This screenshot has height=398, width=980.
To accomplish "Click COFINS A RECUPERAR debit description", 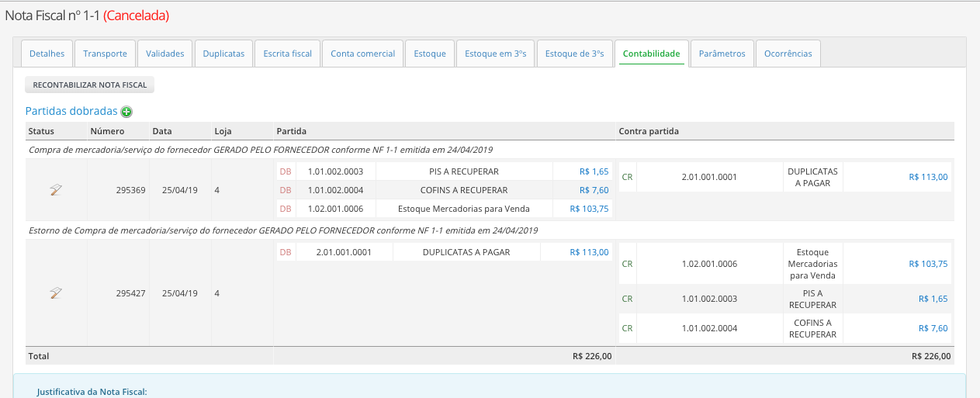I will coord(464,190).
